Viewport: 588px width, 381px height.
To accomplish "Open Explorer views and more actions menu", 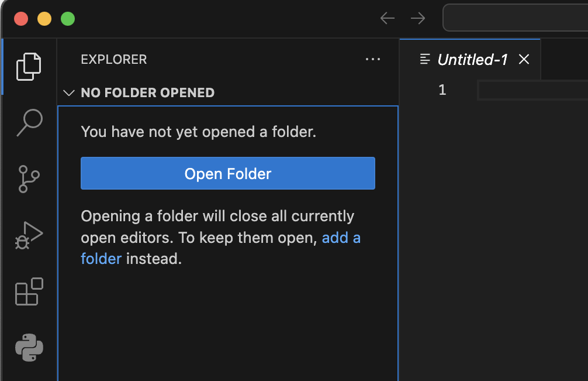I will tap(373, 59).
